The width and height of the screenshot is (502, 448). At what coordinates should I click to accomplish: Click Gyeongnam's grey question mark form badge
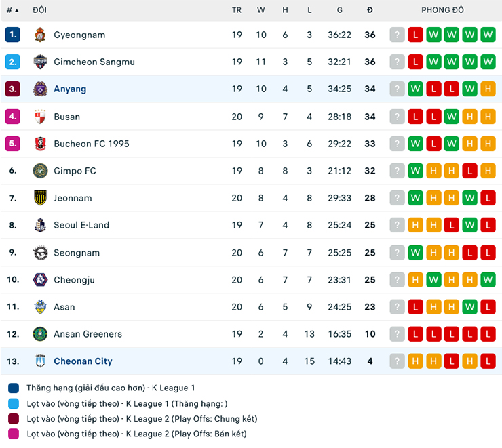pos(397,35)
